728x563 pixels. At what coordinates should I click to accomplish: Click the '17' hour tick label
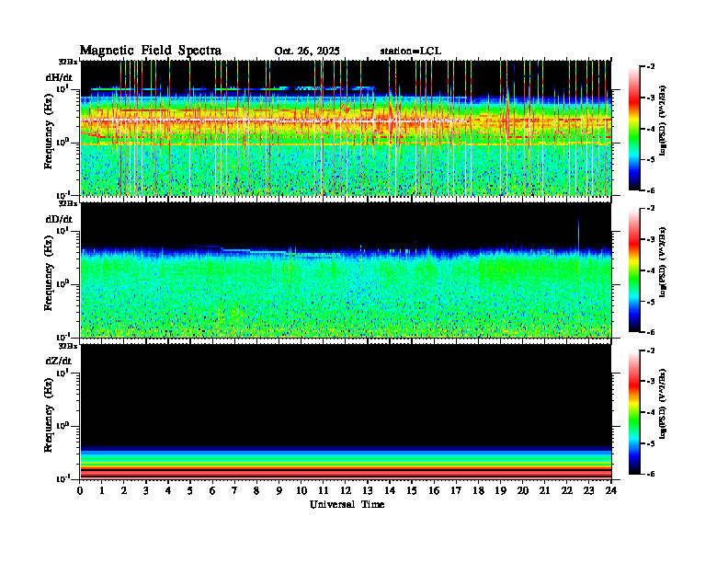pyautogui.click(x=456, y=490)
